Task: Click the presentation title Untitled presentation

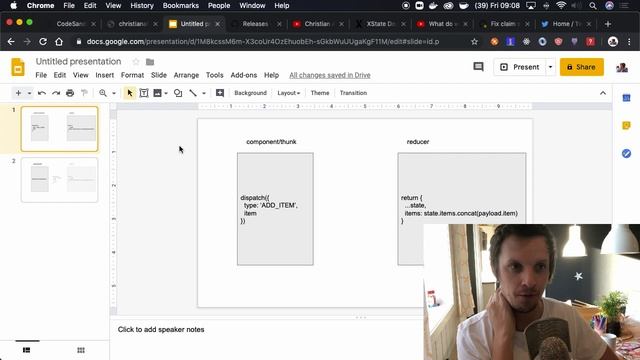Action: click(78, 62)
